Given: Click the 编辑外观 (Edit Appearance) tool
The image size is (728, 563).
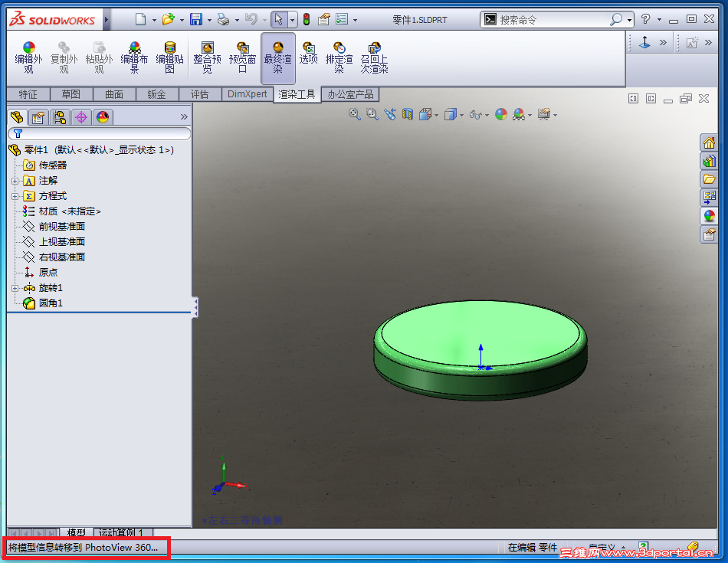Looking at the screenshot, I should point(29,57).
